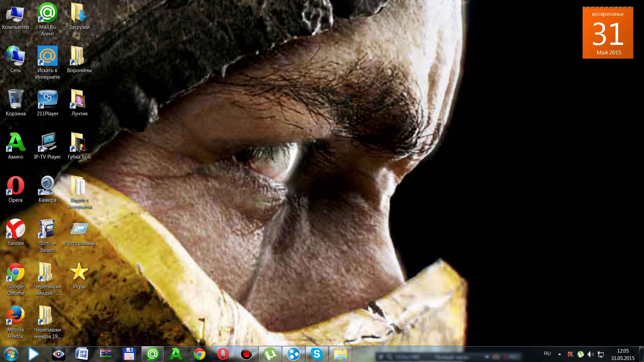
Task: Open the calendar gadget showing 31
Action: pyautogui.click(x=608, y=33)
